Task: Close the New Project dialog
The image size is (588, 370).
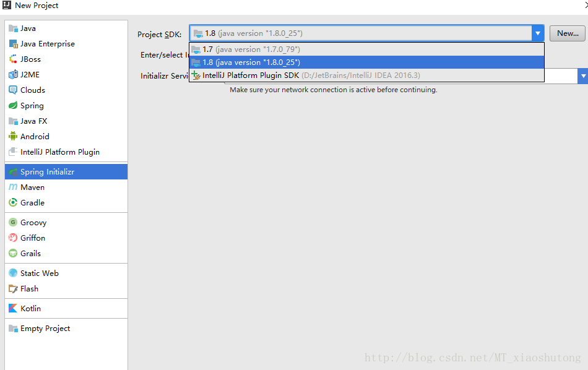Action: tap(586, 5)
